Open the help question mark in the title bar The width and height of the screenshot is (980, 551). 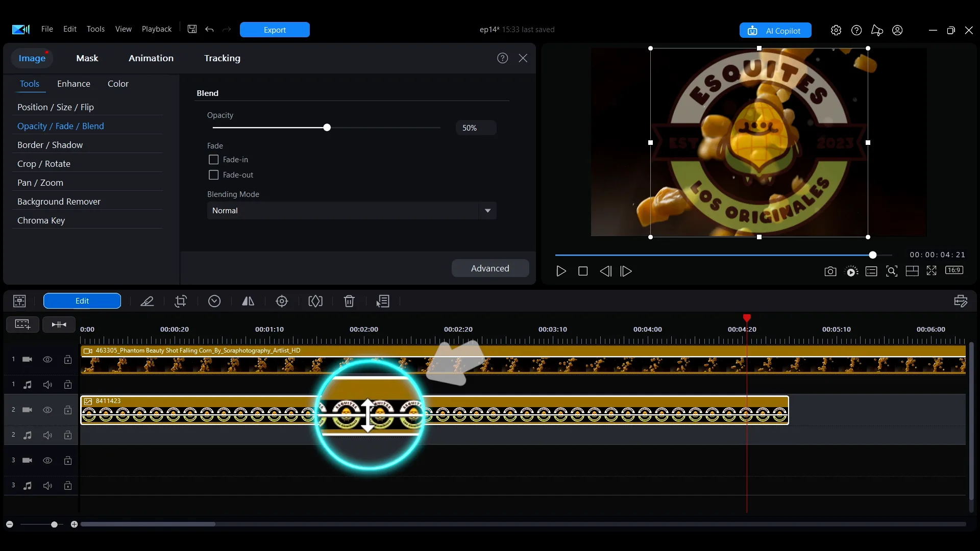point(856,30)
